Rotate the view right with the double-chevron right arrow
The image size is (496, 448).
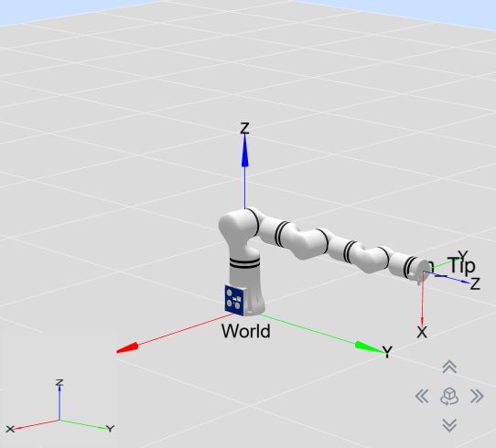[477, 396]
